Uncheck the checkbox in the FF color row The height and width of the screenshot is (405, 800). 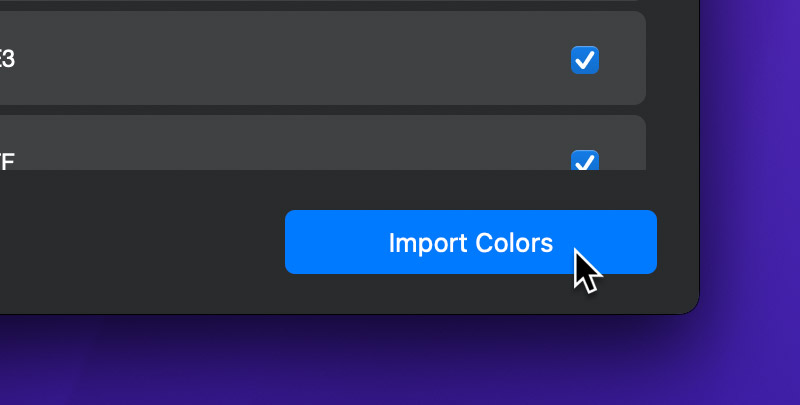(x=585, y=161)
